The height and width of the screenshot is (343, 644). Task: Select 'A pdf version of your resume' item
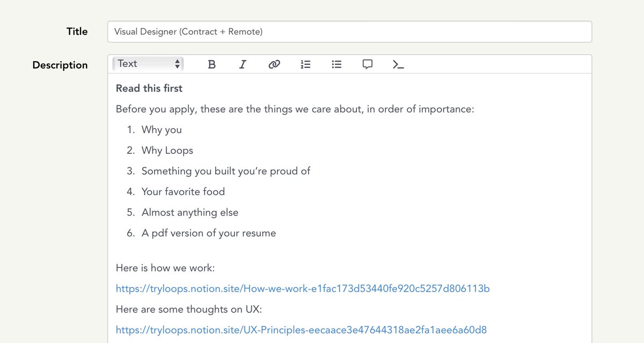(x=209, y=233)
